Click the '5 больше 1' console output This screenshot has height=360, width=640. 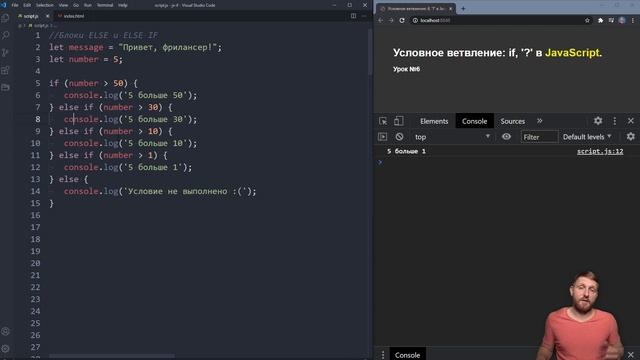coord(406,151)
